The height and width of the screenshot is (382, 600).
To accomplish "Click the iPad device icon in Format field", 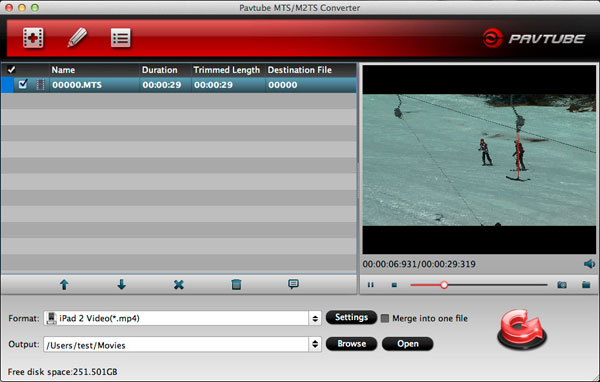I will [51, 318].
